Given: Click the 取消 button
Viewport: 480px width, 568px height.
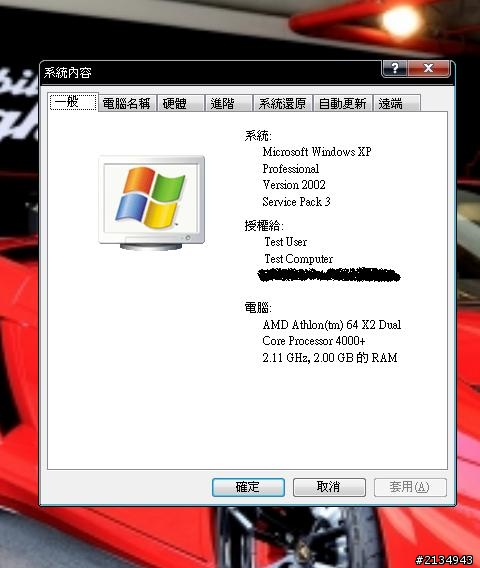Looking at the screenshot, I should pyautogui.click(x=329, y=487).
